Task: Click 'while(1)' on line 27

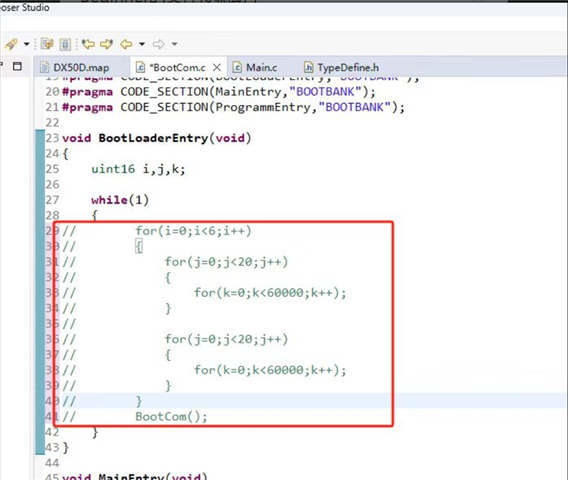Action: coord(120,200)
